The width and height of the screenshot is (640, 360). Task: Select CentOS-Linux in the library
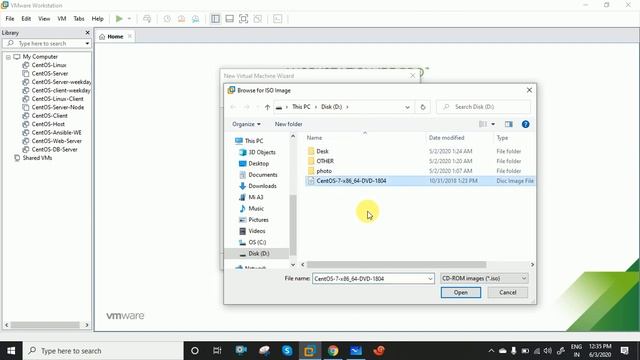tap(49, 65)
